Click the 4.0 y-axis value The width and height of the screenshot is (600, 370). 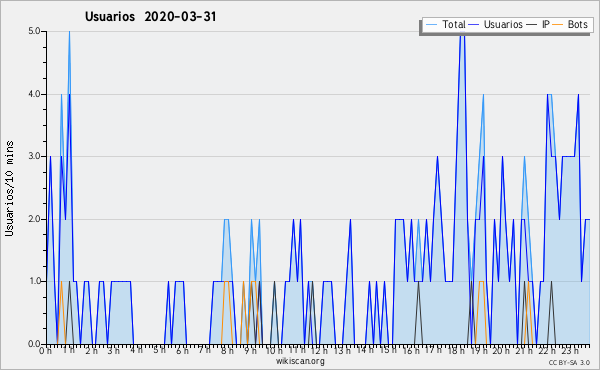coord(34,94)
